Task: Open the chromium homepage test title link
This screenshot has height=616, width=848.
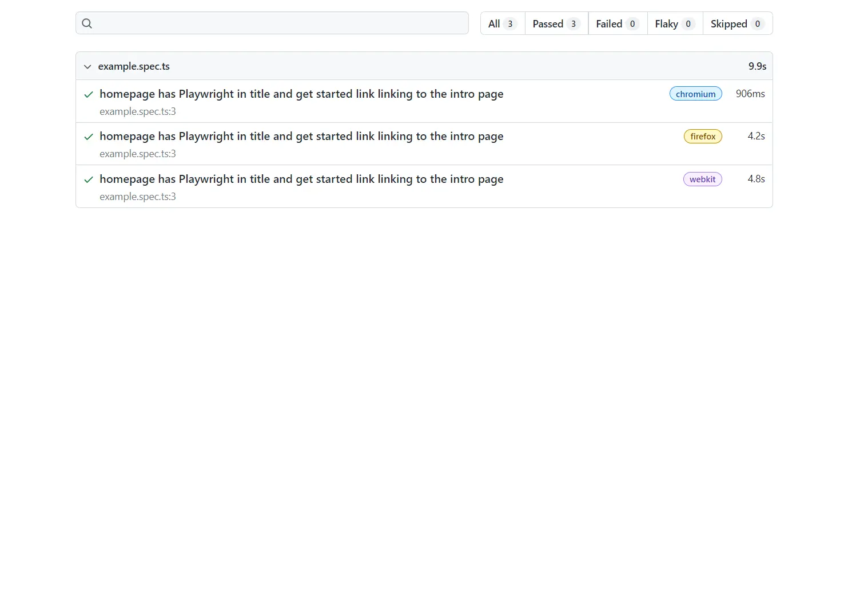Action: (301, 94)
